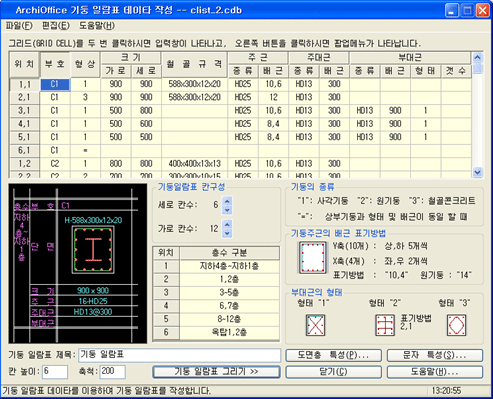The height and width of the screenshot is (399, 493).
Task: Click the shape value 3 in row 2,1
Action: click(85, 97)
